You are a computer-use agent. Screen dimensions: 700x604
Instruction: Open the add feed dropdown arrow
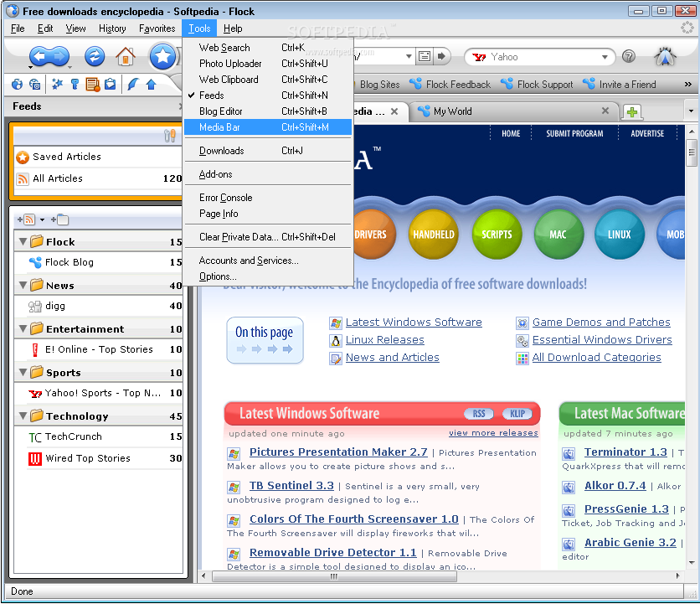[x=43, y=219]
